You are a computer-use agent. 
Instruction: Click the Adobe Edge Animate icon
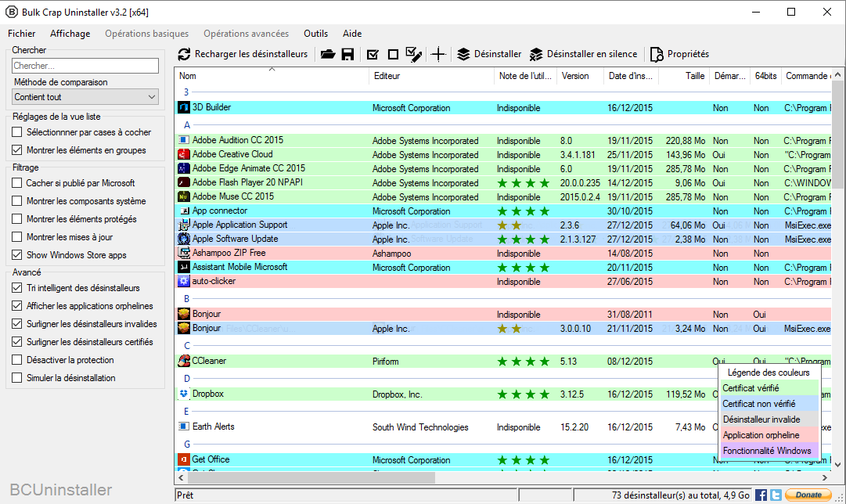point(184,168)
